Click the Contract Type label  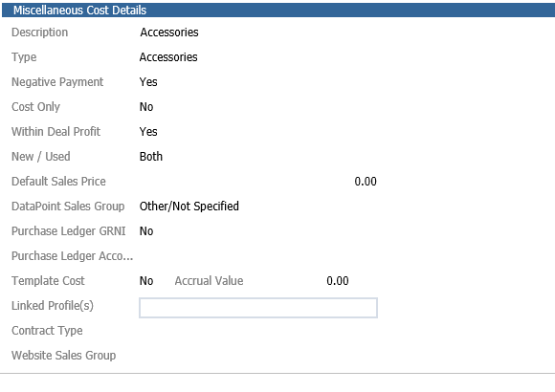47,331
